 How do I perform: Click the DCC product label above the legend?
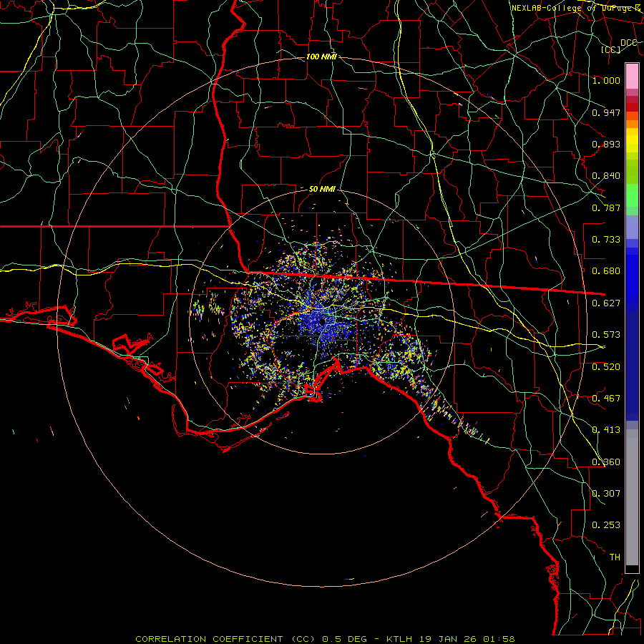pos(628,43)
